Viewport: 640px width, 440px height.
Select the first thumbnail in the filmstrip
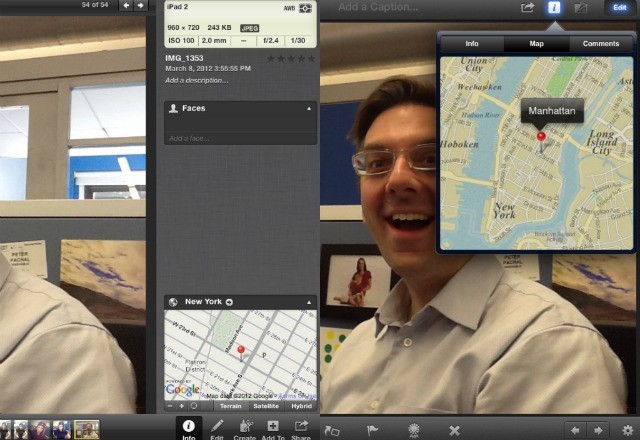(5, 430)
